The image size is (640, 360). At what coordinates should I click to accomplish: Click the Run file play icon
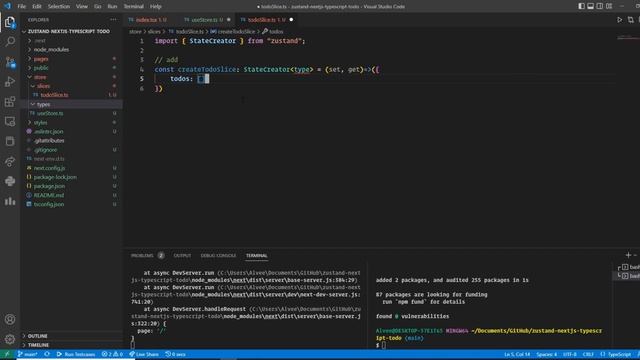620,20
